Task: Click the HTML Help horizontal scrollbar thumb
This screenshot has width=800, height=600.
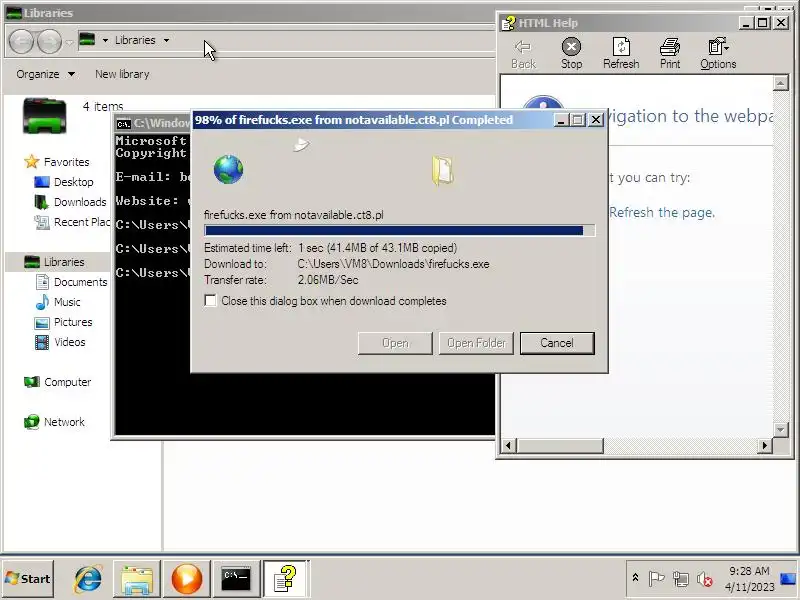Action: pos(560,445)
